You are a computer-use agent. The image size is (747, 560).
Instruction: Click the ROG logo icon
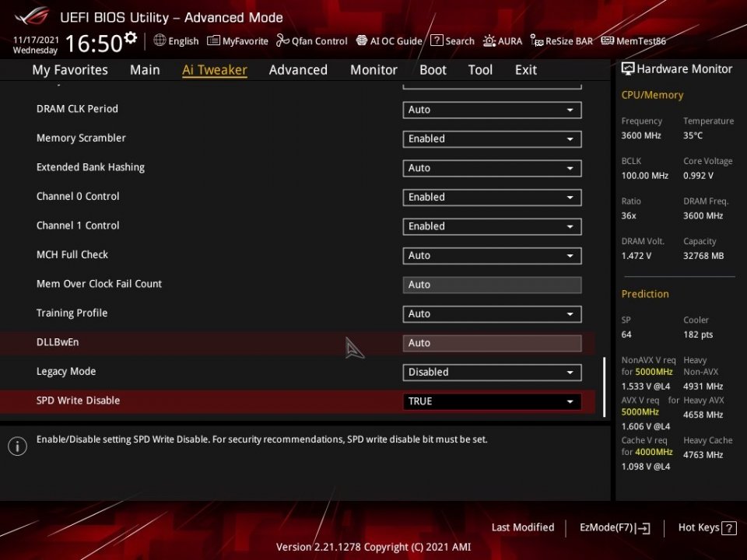coord(31,16)
